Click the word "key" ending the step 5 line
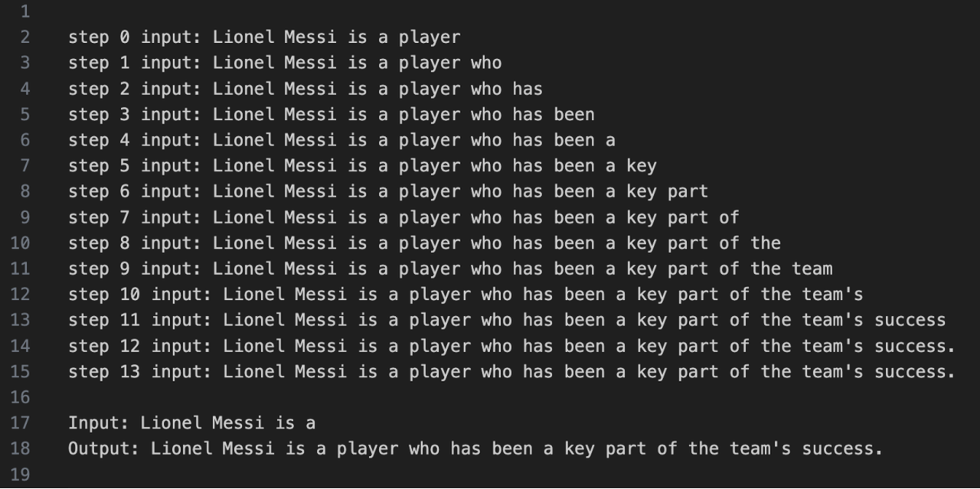 pos(642,165)
